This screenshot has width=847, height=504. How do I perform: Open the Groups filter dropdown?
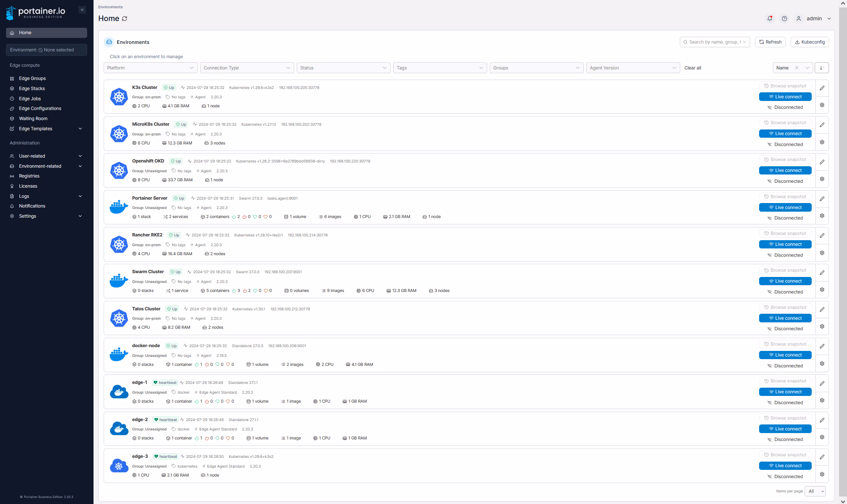pyautogui.click(x=536, y=68)
